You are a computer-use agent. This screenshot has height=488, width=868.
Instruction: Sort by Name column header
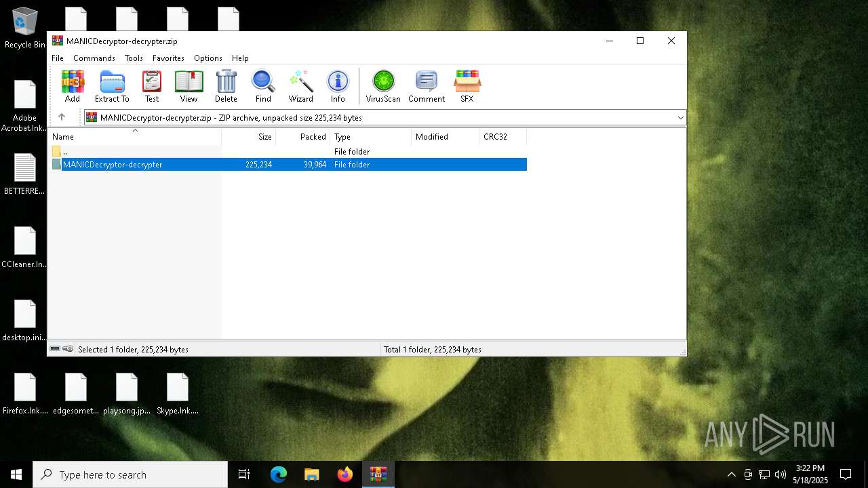(x=135, y=137)
